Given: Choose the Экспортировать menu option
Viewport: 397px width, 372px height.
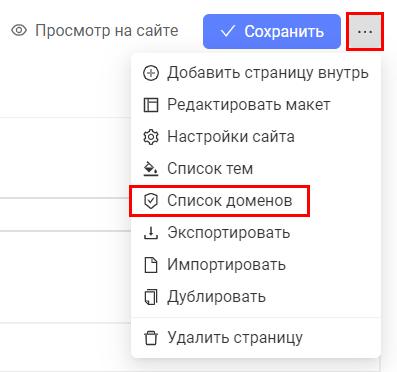Looking at the screenshot, I should [256, 233].
